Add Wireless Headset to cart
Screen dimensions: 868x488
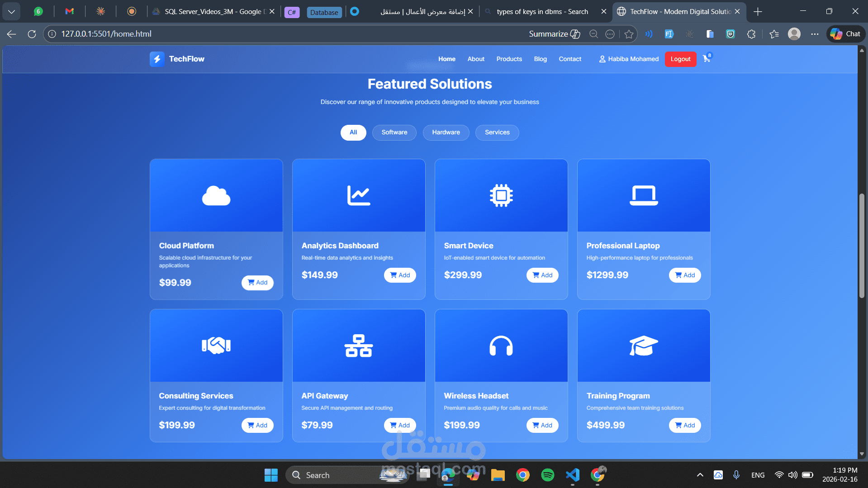tap(542, 425)
